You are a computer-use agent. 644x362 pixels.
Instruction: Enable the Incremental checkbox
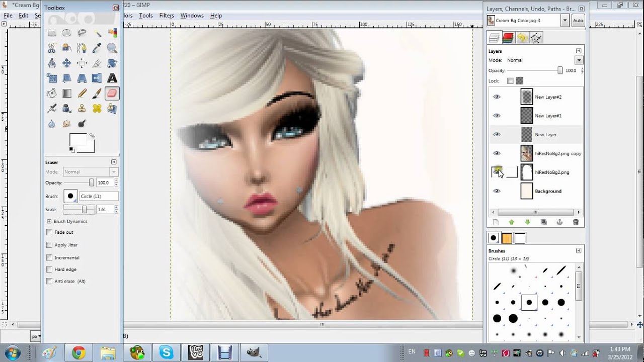49,257
